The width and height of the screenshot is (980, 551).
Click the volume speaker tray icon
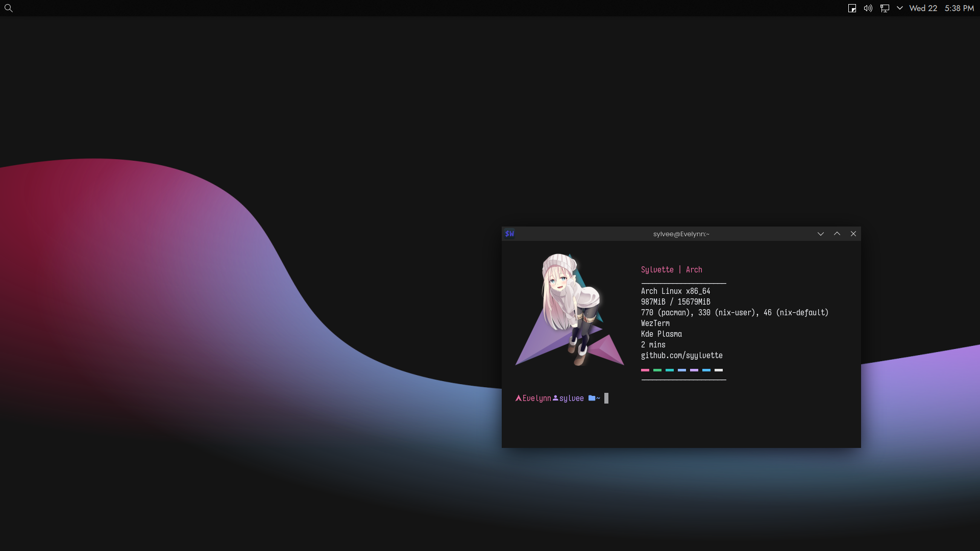(868, 8)
